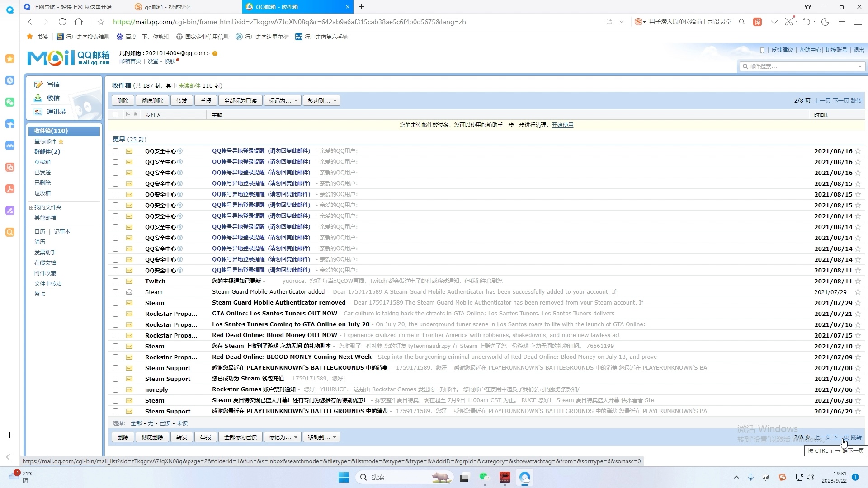The height and width of the screenshot is (488, 868).
Task: Click the green WeChat icon in left sidebar
Action: 10,102
